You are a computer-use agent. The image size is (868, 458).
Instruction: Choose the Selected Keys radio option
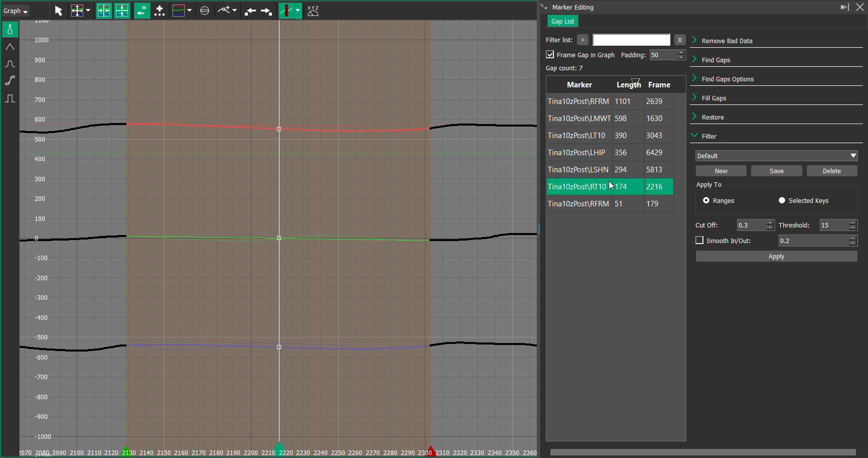[x=782, y=200]
